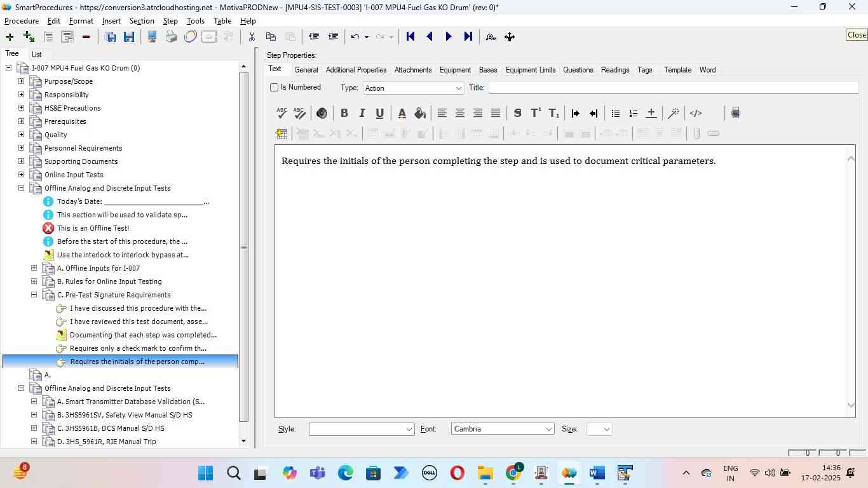Open the Equipment Limits tab
868x488 pixels.
(530, 70)
